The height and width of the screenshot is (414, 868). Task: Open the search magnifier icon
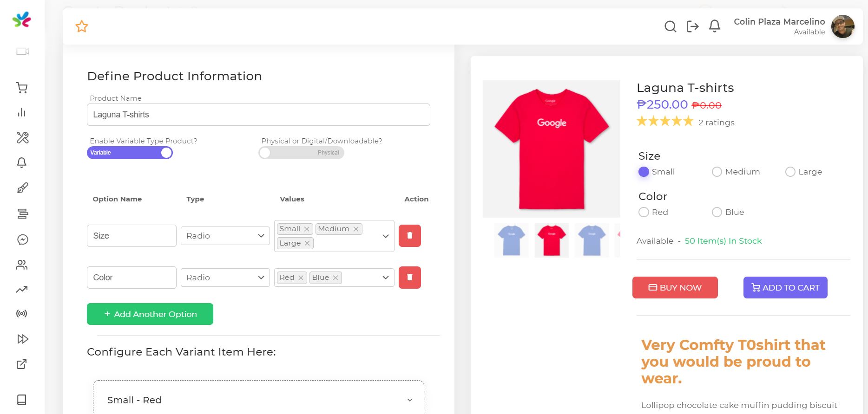[x=670, y=26]
